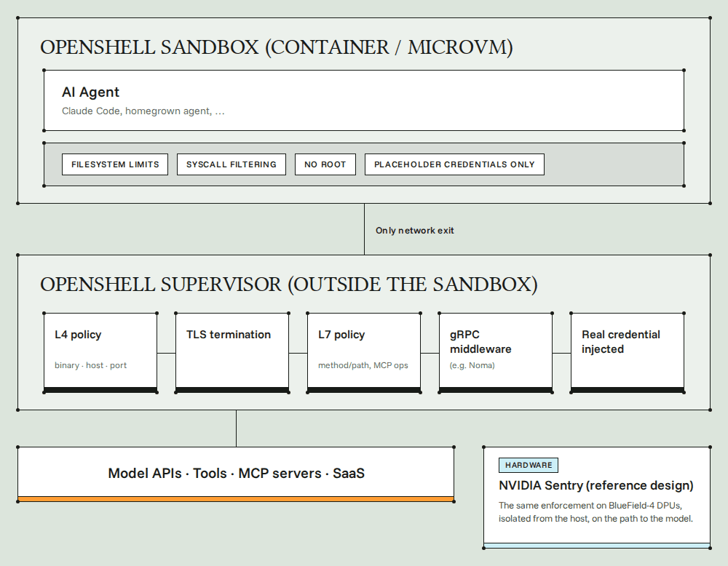Click the NO ROOT tag
The image size is (728, 566).
point(325,164)
